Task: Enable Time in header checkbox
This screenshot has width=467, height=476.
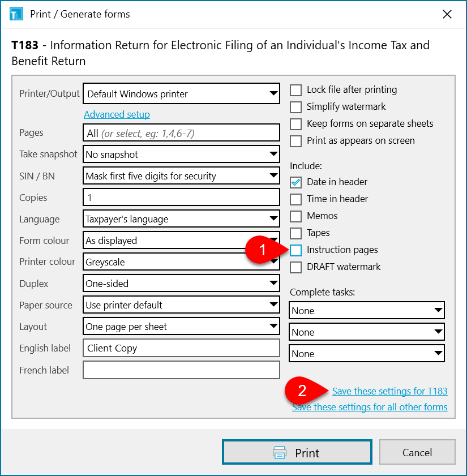Action: (295, 199)
